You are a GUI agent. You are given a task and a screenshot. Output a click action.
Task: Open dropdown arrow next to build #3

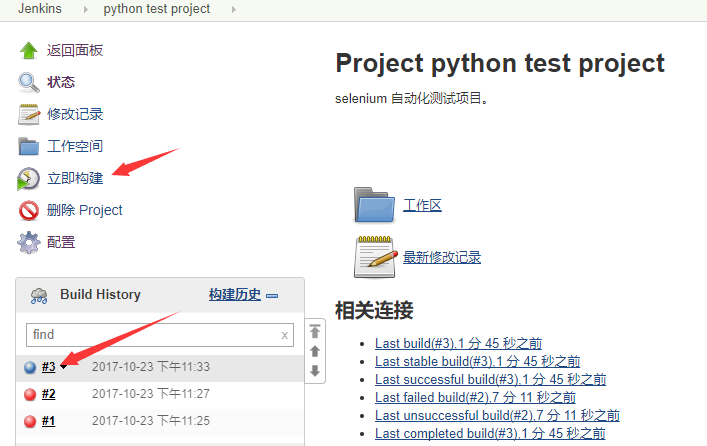pyautogui.click(x=64, y=367)
